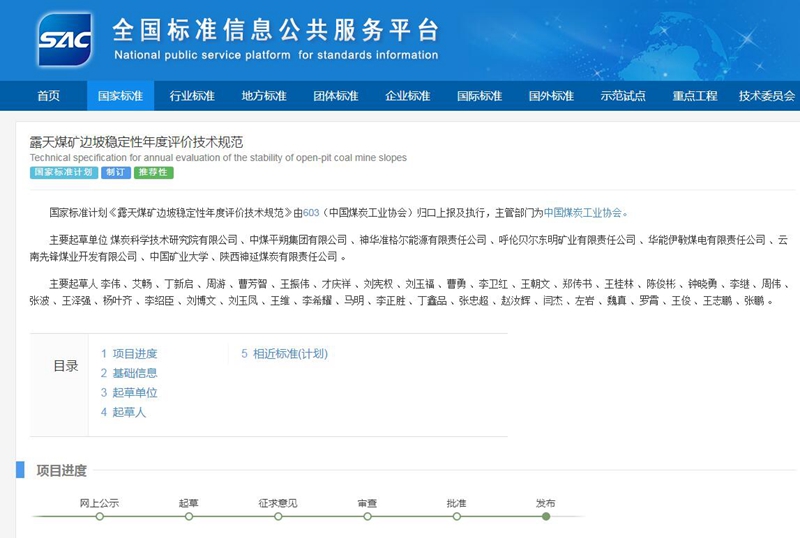
Task: Click the 603 committee link
Action: pos(310,212)
